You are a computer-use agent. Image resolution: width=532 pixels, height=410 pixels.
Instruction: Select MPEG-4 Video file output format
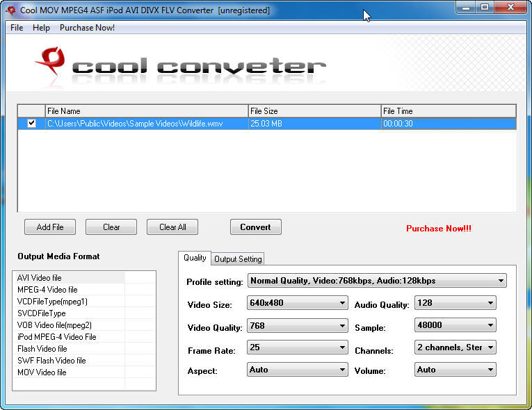(x=47, y=290)
